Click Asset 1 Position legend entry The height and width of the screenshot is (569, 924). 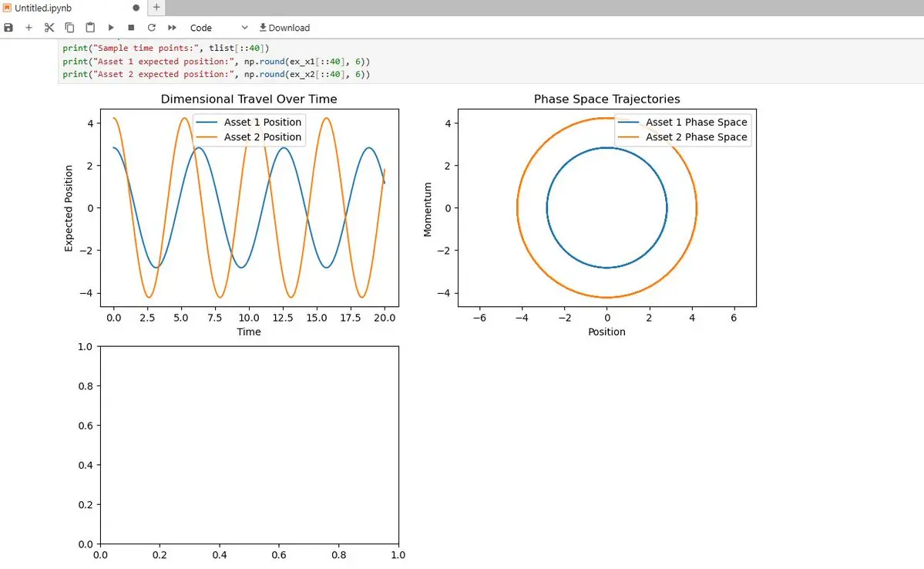pyautogui.click(x=262, y=123)
